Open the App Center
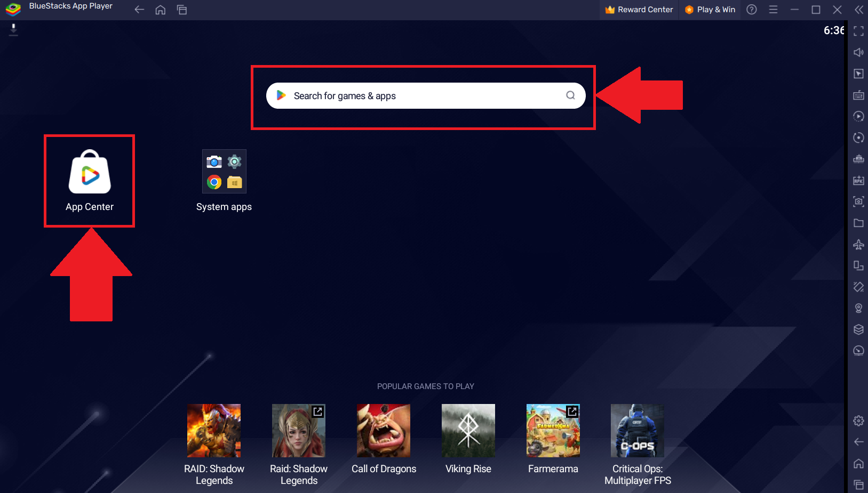This screenshot has height=493, width=868. [x=89, y=173]
